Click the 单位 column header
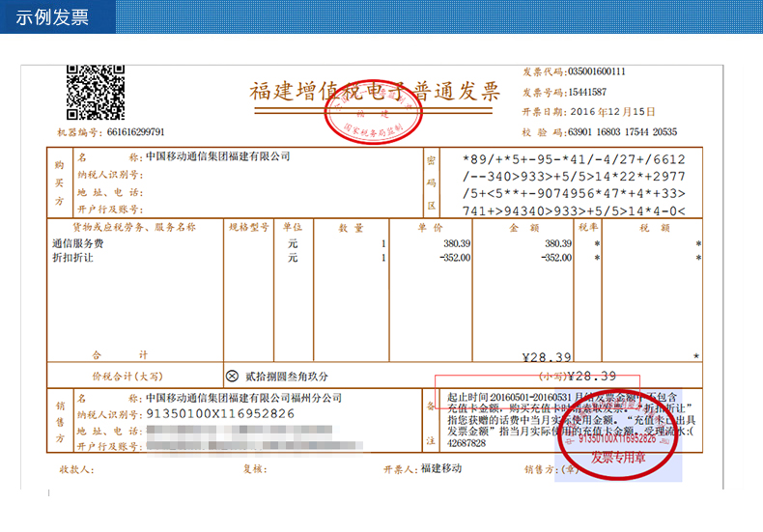 (293, 227)
